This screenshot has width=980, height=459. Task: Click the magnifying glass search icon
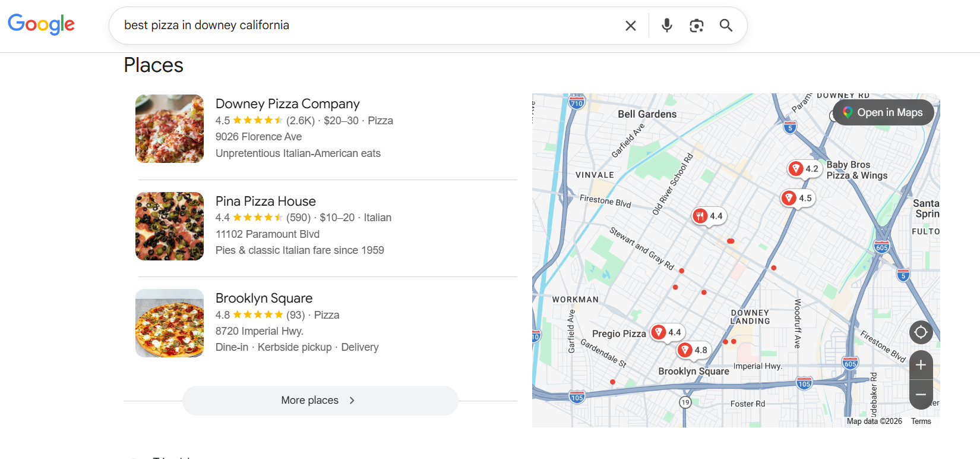726,26
